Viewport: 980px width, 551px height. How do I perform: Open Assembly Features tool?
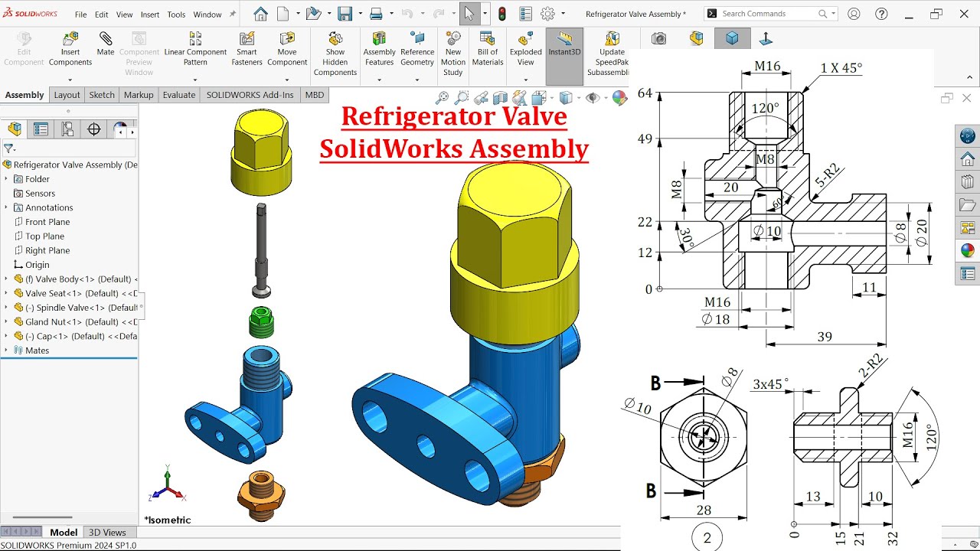tap(379, 48)
